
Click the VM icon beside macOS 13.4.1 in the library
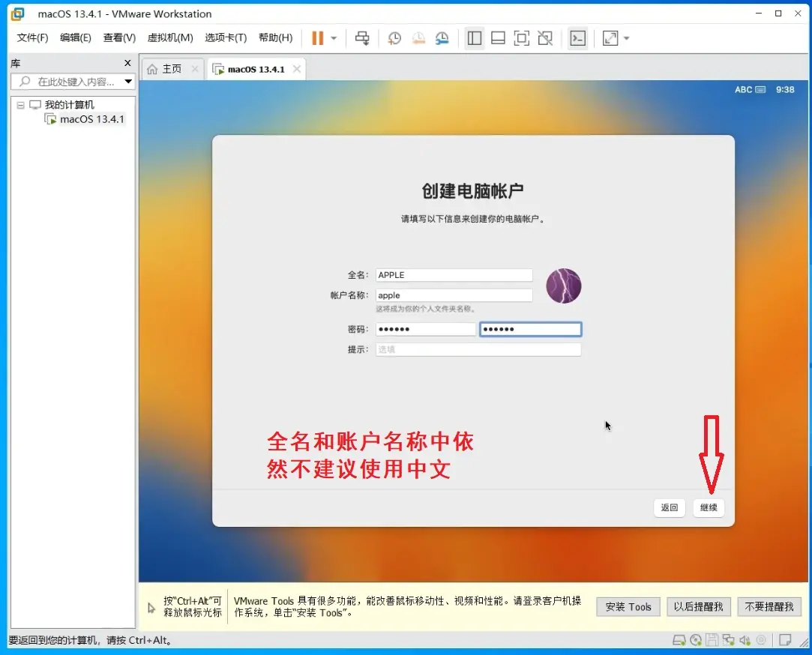pos(50,120)
